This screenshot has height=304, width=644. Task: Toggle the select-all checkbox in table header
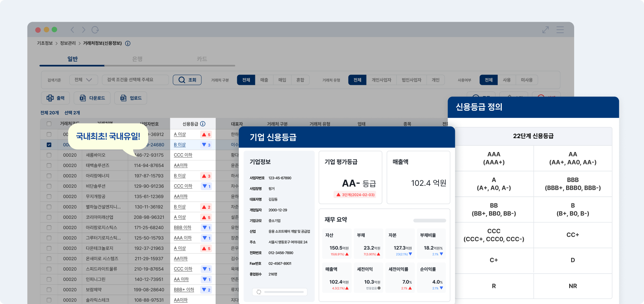click(49, 124)
